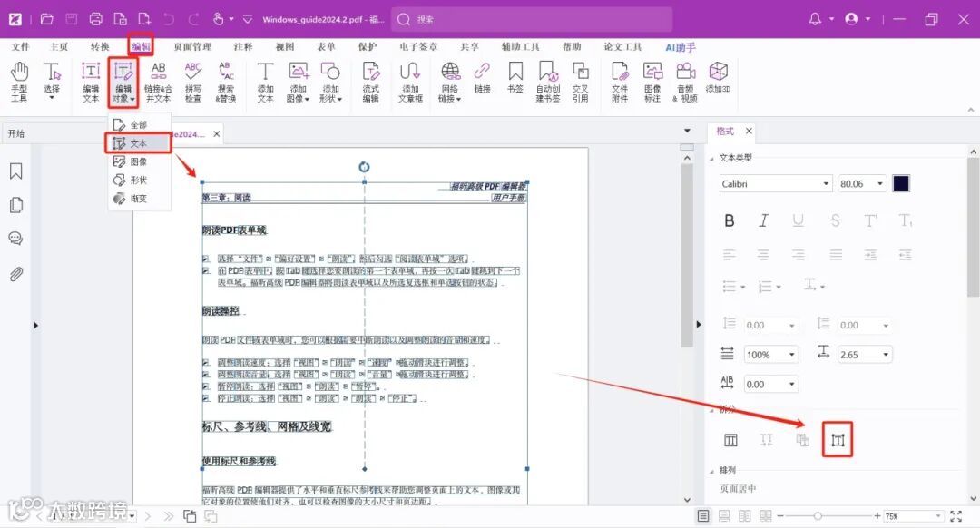Open Reflow Edit (流式编辑)

tap(370, 82)
